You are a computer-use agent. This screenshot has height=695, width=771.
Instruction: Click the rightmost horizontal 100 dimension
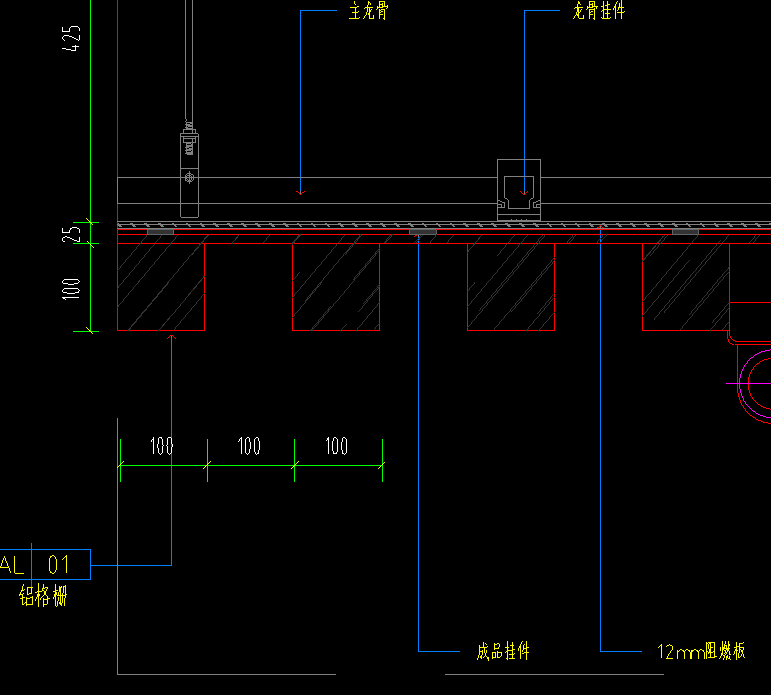[x=337, y=446]
